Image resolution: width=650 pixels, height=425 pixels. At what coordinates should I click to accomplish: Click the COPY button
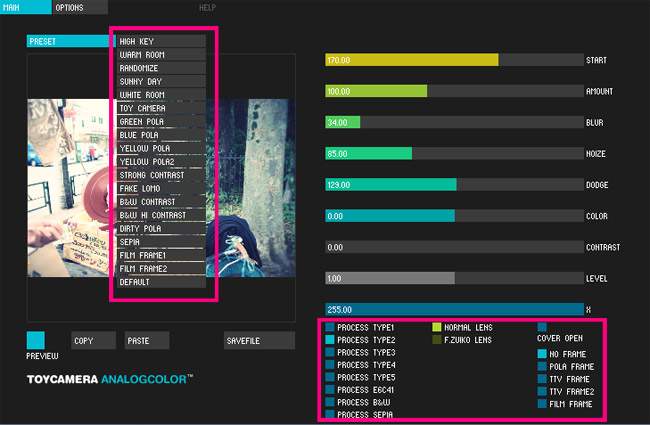[x=93, y=340]
